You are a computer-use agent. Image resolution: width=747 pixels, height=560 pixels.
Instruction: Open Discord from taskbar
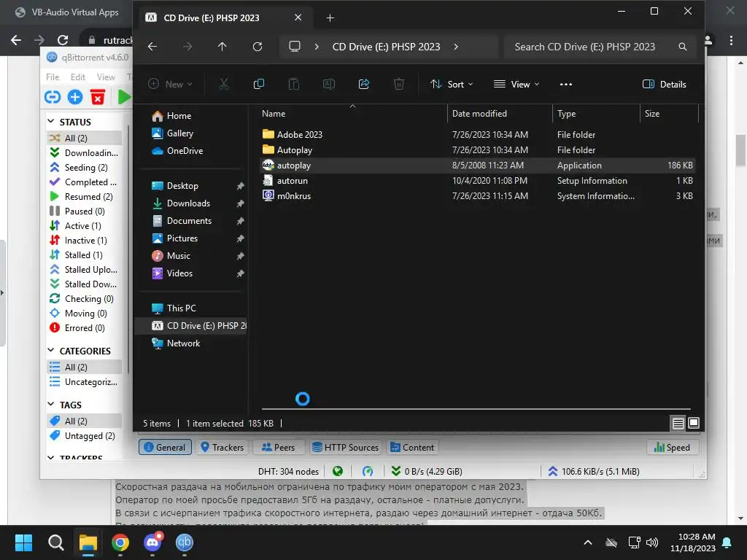click(152, 542)
